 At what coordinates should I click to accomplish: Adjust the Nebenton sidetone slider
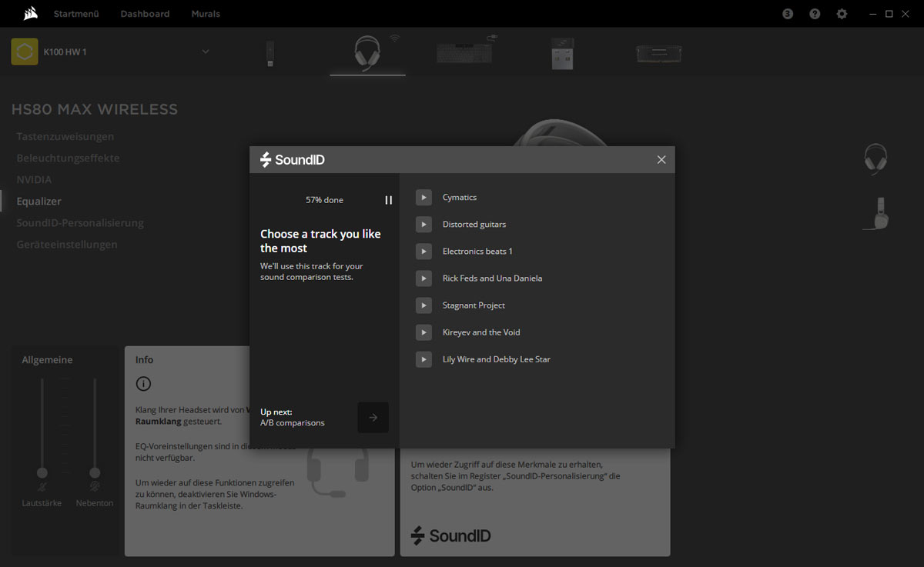click(95, 472)
